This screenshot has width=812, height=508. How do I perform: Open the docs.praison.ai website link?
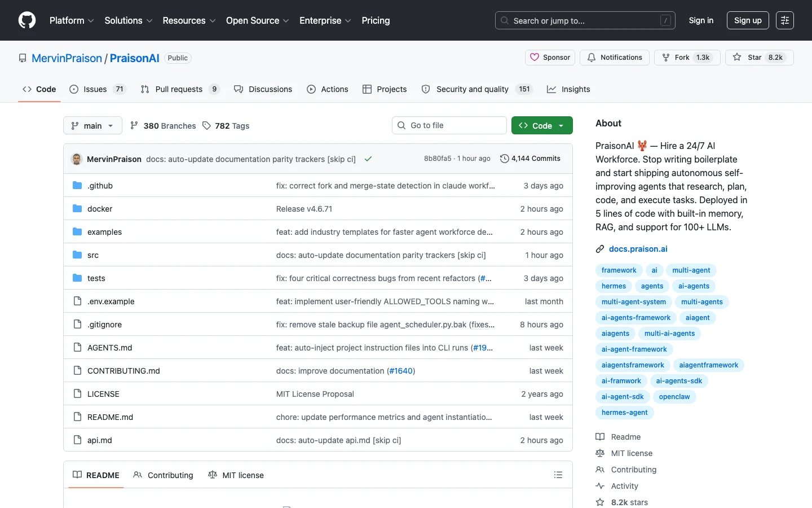point(638,249)
